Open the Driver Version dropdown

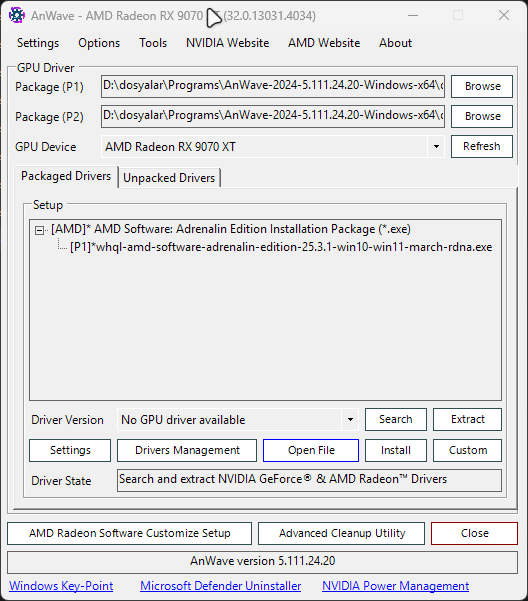click(350, 419)
